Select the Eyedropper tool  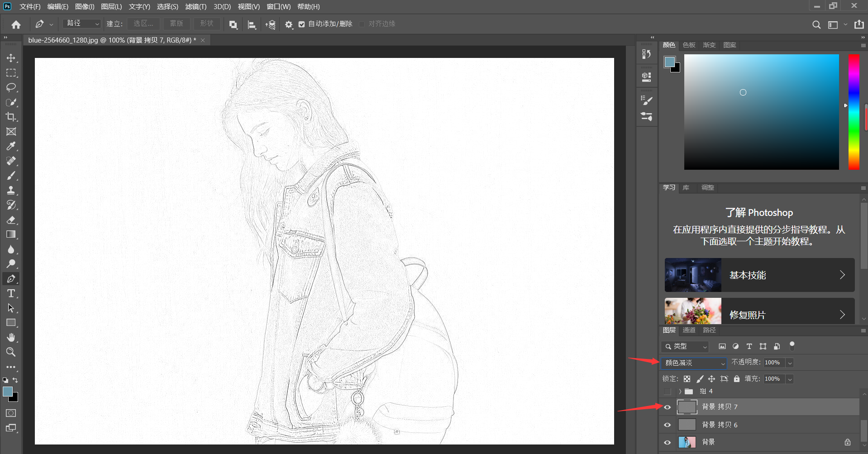pyautogui.click(x=11, y=146)
